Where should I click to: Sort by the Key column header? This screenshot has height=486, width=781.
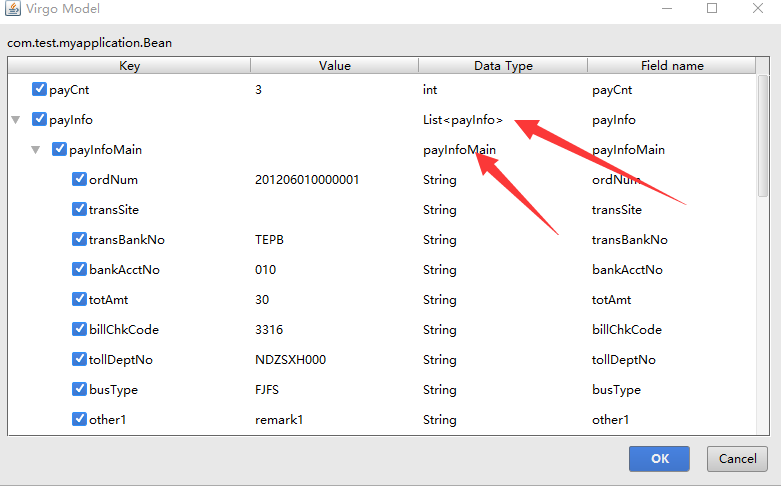click(130, 66)
